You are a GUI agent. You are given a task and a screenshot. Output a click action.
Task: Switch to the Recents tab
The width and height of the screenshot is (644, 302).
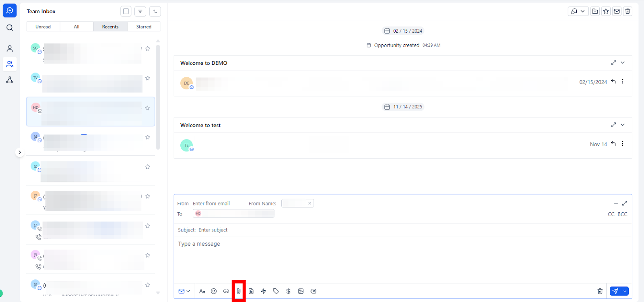pos(110,27)
